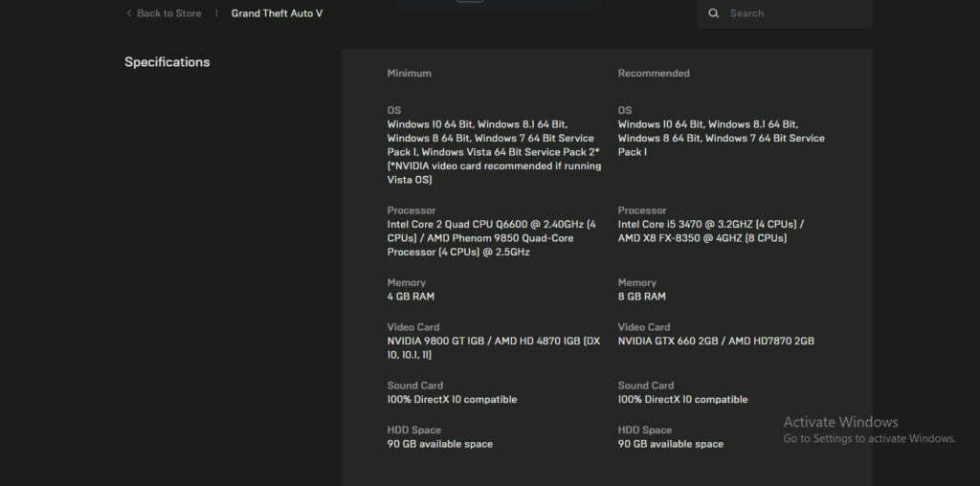The image size is (980, 486).
Task: Click the 8 GB RAM memory value
Action: pyautogui.click(x=641, y=297)
